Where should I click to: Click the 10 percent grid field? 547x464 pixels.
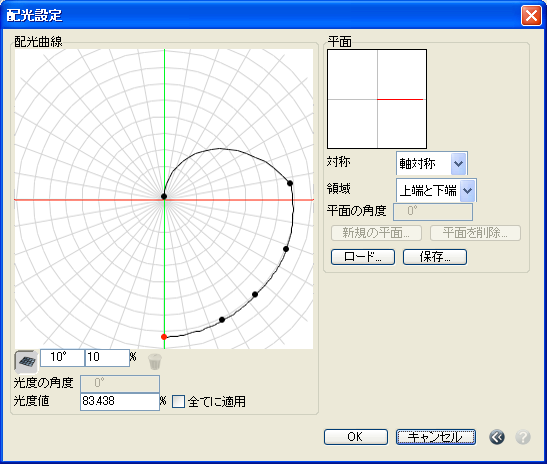107,358
